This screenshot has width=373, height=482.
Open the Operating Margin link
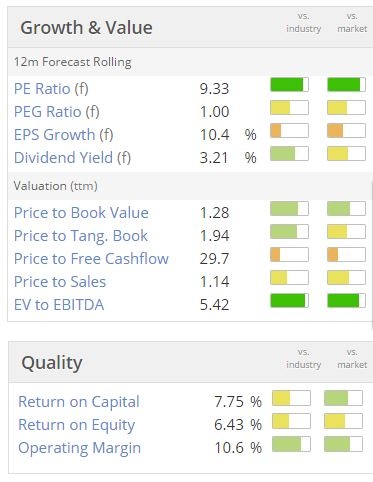80,448
